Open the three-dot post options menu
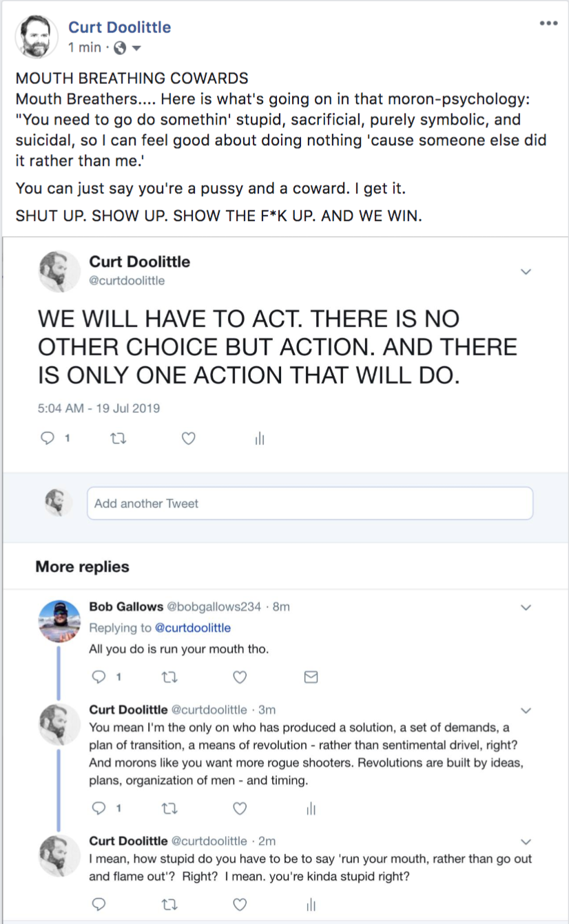Screen dimensions: 569x924 click(x=548, y=23)
